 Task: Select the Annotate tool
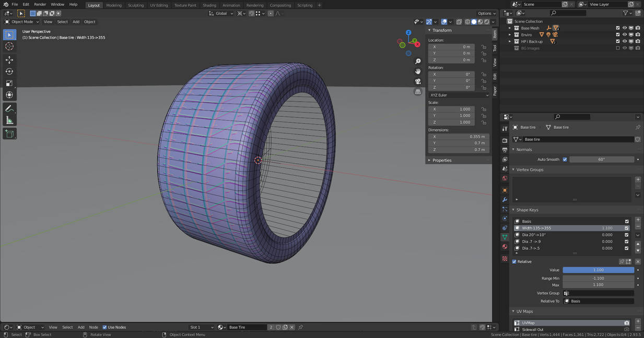pos(9,108)
